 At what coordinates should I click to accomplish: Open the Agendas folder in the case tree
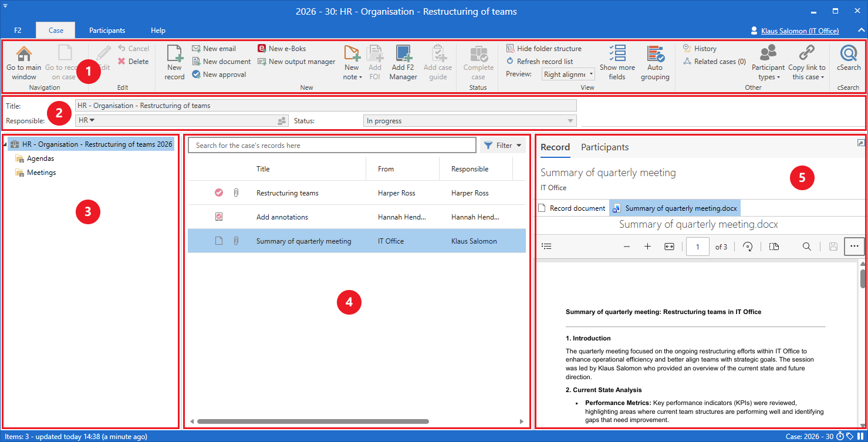40,158
